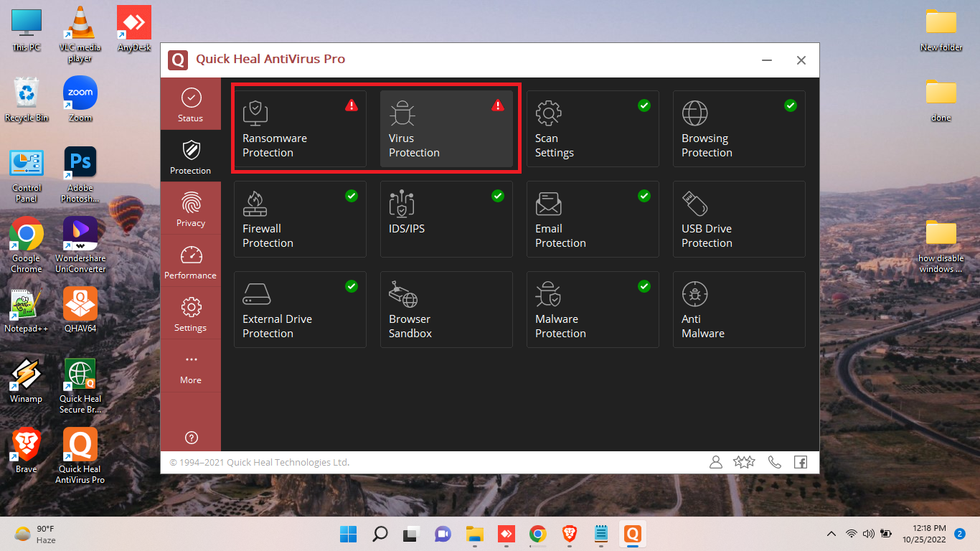Select Winamp desktop shortcut

pos(27,381)
